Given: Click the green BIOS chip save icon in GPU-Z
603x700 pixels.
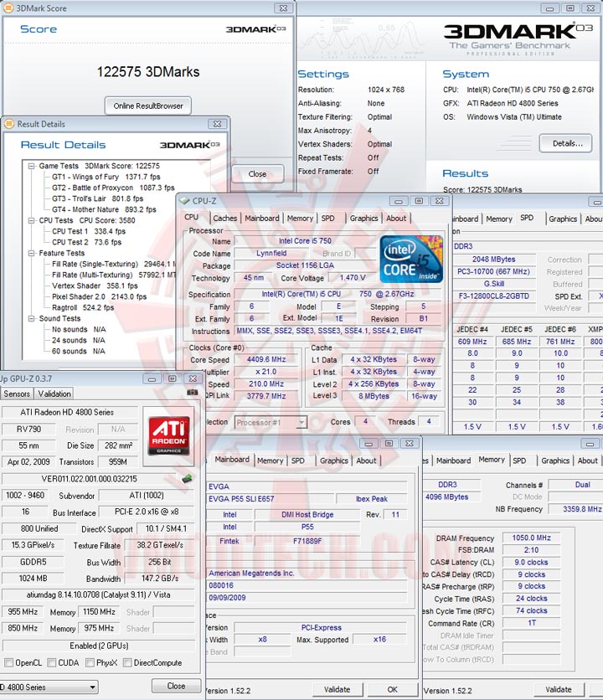Looking at the screenshot, I should [187, 479].
